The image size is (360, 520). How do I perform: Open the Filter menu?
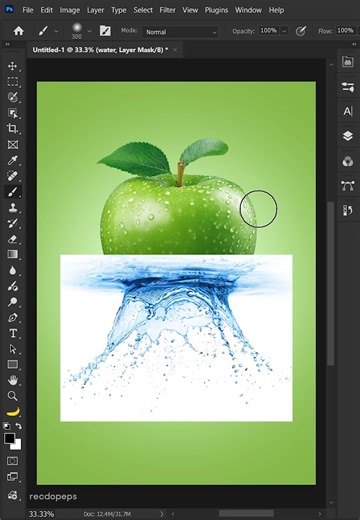tap(167, 10)
